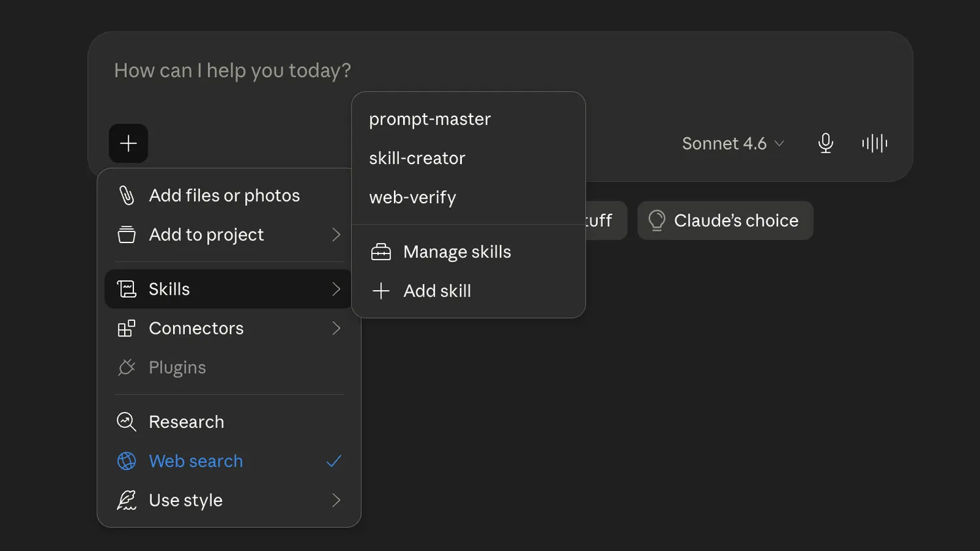This screenshot has width=980, height=551.
Task: Open Manage skills
Action: (468, 252)
